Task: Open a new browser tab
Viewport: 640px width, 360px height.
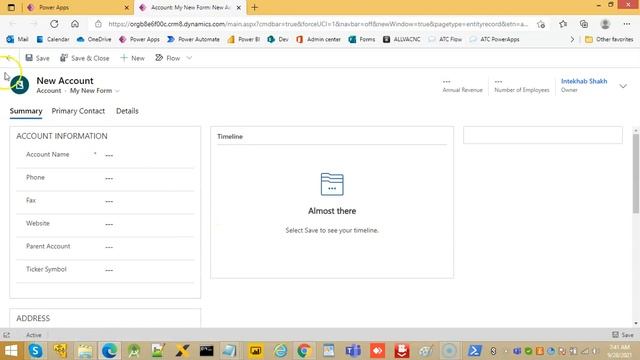Action: pyautogui.click(x=254, y=7)
